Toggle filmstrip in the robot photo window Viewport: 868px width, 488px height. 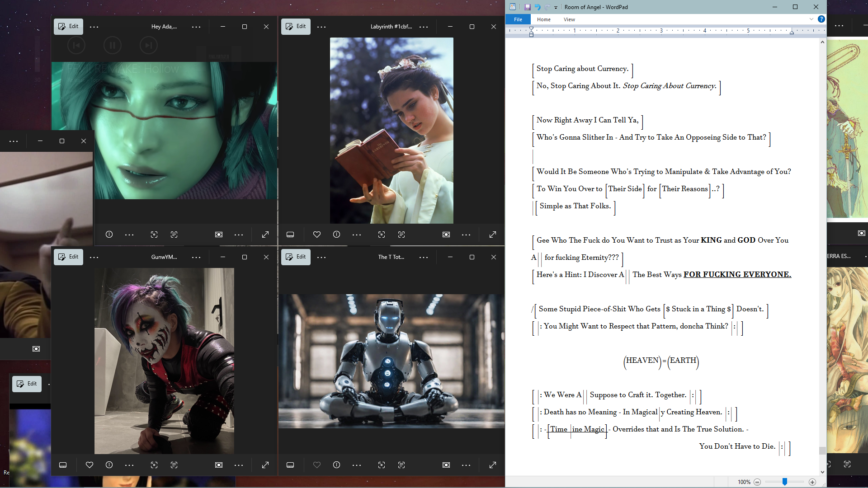tap(290, 465)
